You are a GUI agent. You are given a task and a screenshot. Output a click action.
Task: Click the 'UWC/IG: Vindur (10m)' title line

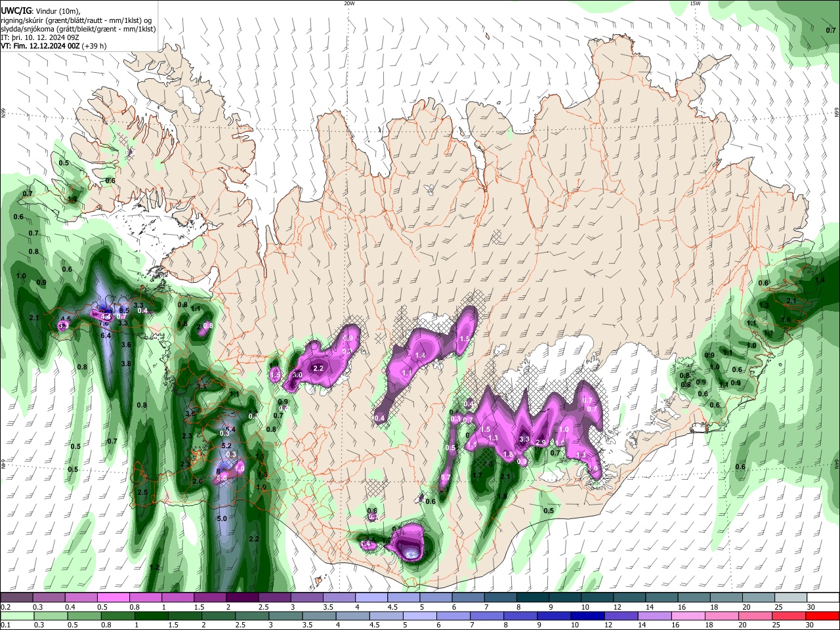click(x=42, y=11)
